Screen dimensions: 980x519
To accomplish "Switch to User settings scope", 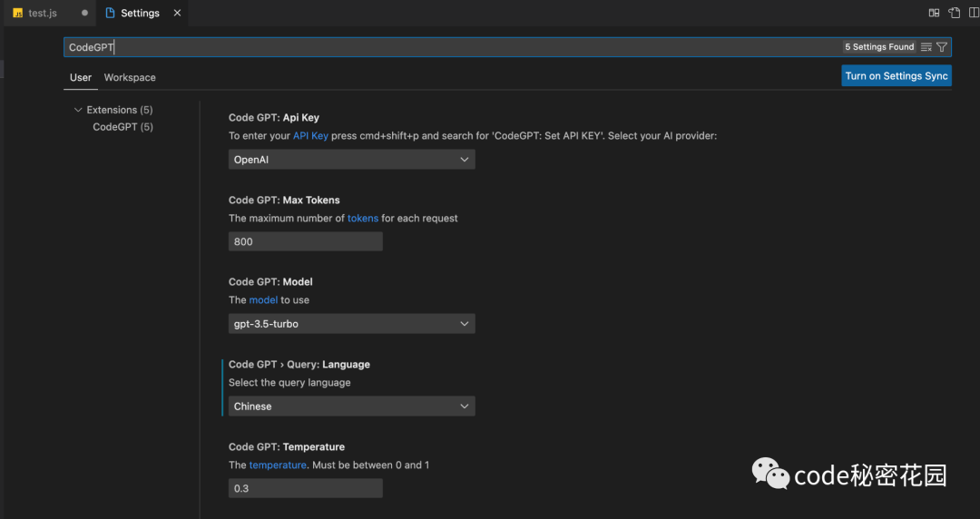I will [81, 77].
